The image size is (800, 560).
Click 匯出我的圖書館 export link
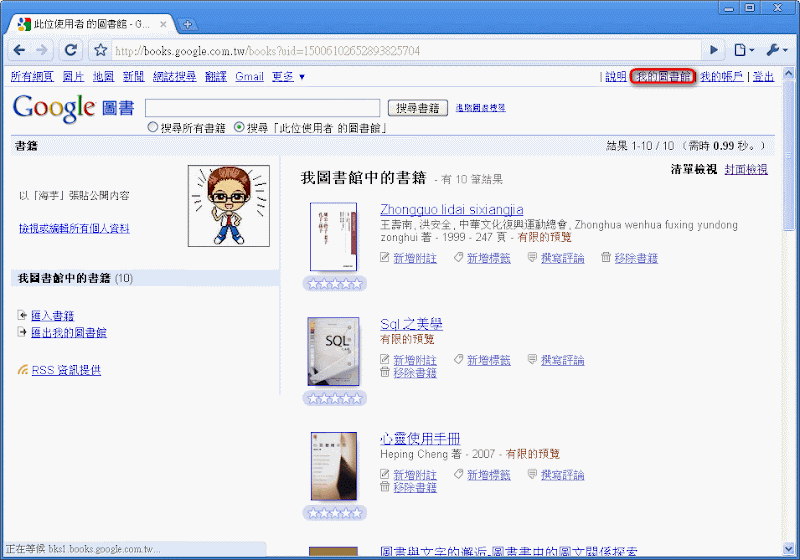click(x=69, y=333)
